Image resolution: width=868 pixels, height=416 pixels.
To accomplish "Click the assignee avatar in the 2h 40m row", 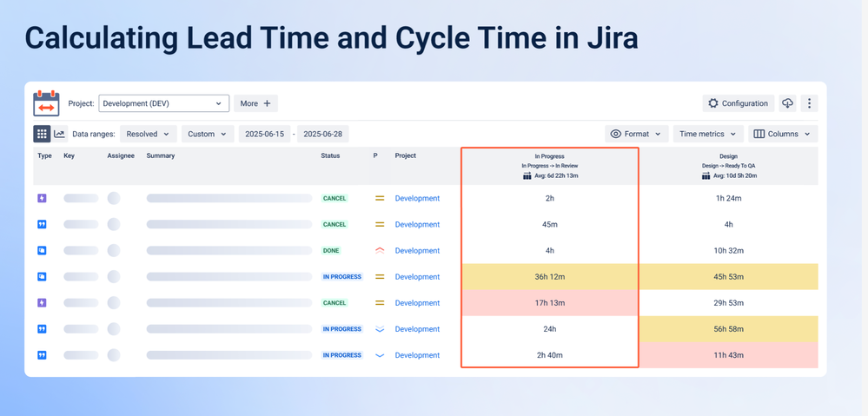I will coord(114,355).
